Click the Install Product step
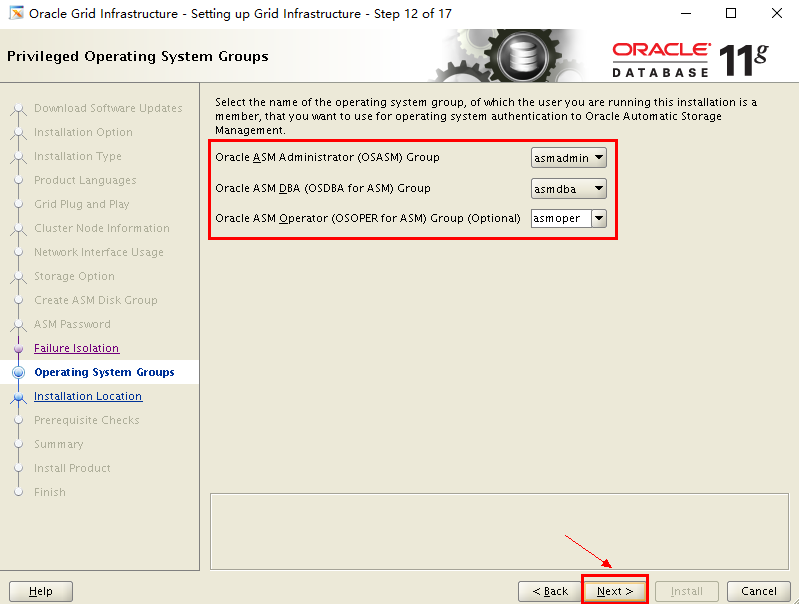 (x=72, y=468)
